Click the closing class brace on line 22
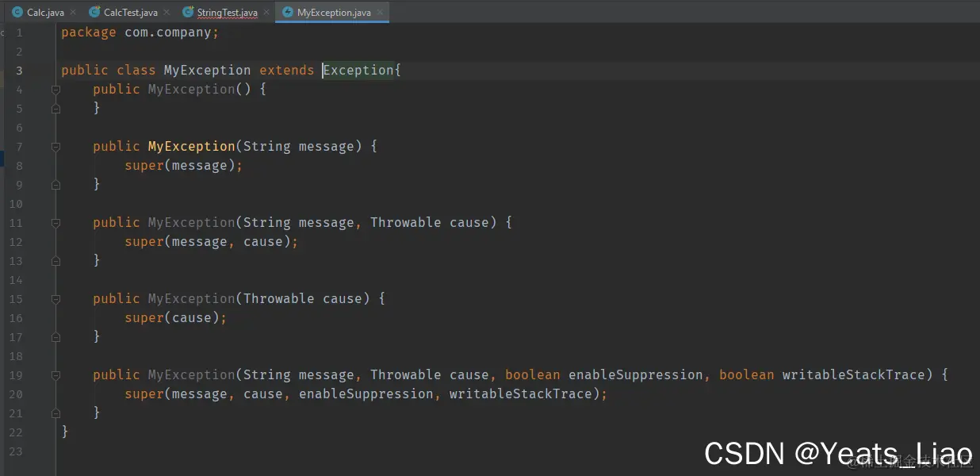This screenshot has width=980, height=476. click(x=65, y=432)
